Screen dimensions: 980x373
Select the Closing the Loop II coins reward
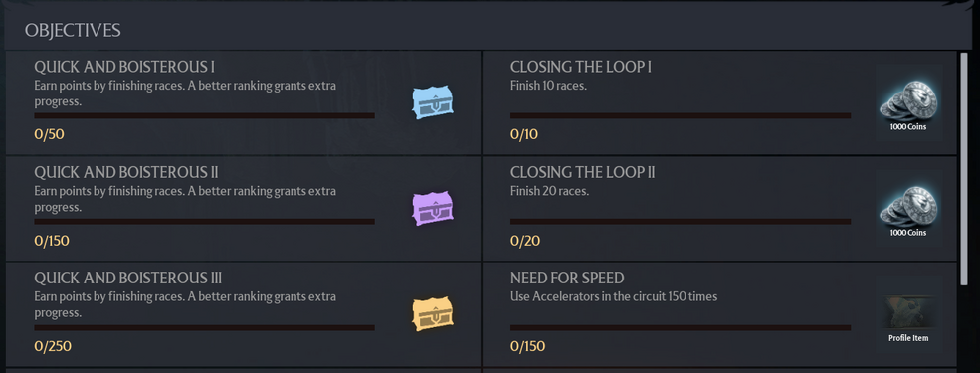[908, 208]
